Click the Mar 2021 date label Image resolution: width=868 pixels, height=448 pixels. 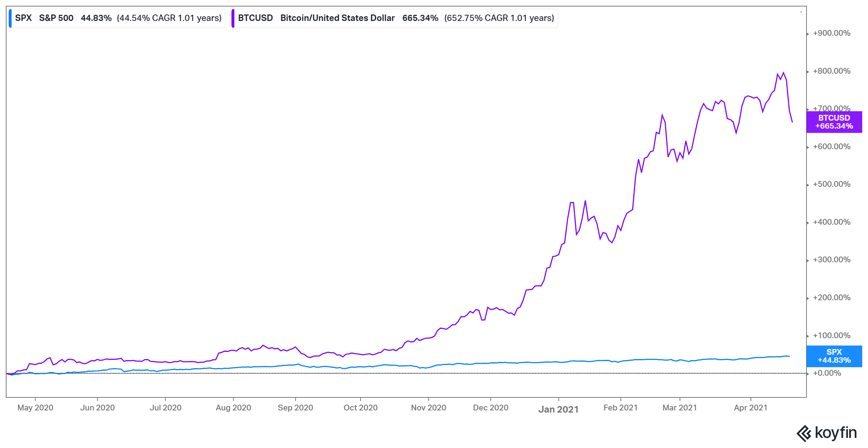click(x=680, y=408)
